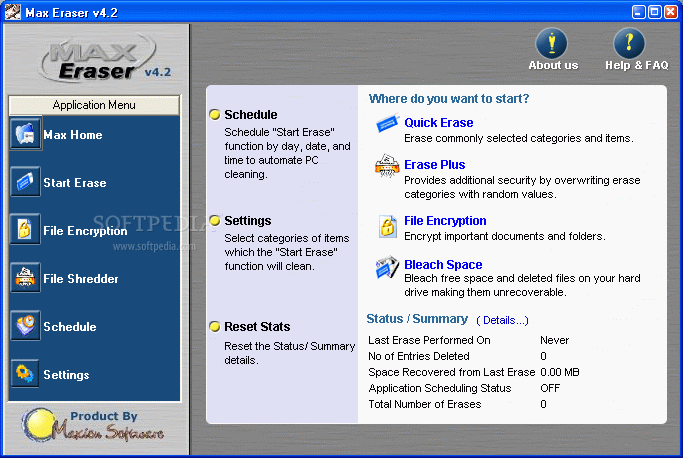The width and height of the screenshot is (683, 458).
Task: Click the 'Status / Summary' heading
Action: point(417,319)
